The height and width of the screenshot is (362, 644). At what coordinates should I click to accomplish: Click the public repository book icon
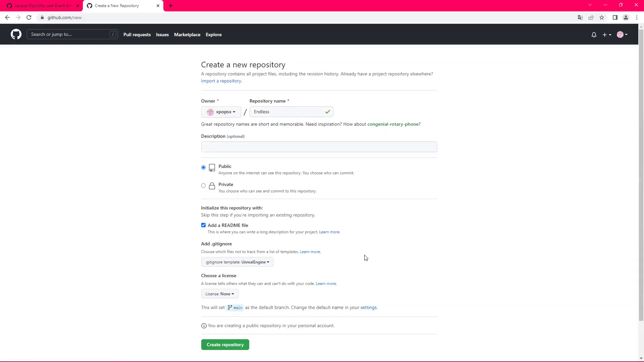pos(212,168)
